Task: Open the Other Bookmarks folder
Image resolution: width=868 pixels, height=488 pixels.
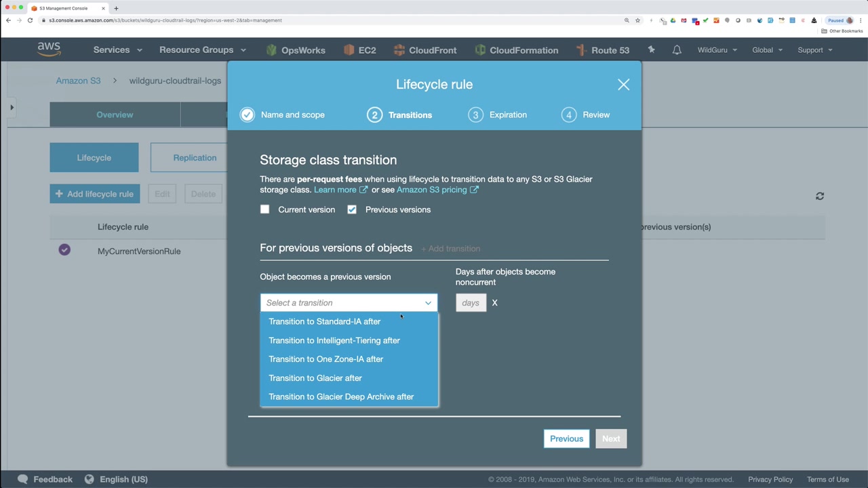Action: (842, 31)
